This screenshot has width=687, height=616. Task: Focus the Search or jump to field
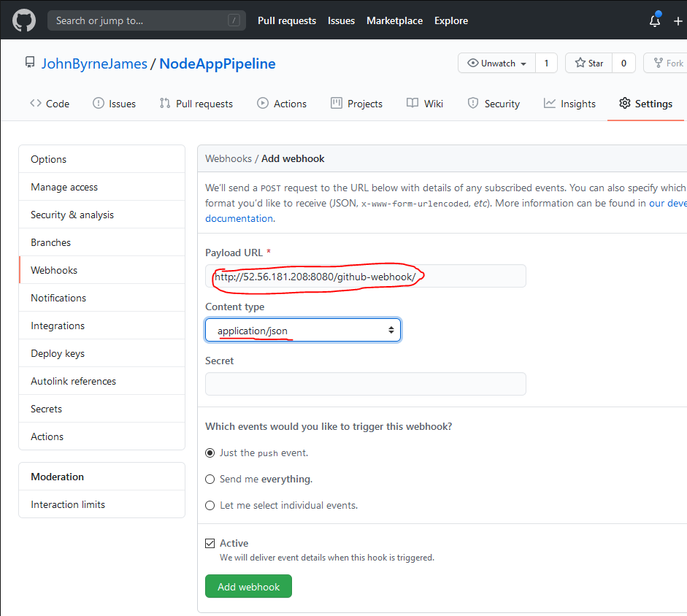point(146,20)
